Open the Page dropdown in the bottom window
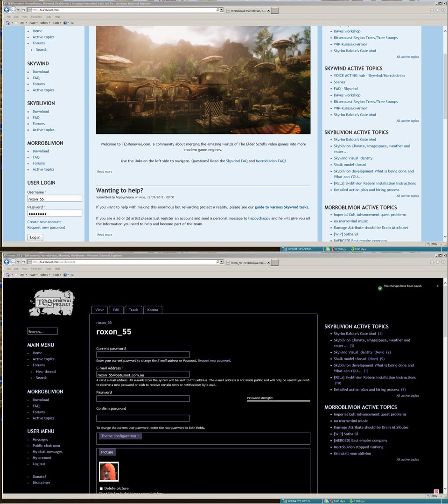 pyautogui.click(x=34, y=275)
